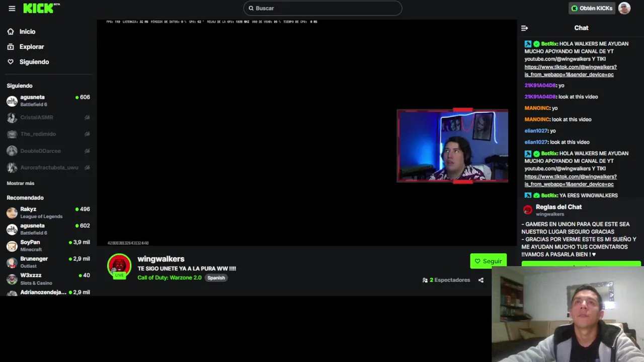Click the video player area
The height and width of the screenshot is (362, 644).
(307, 133)
